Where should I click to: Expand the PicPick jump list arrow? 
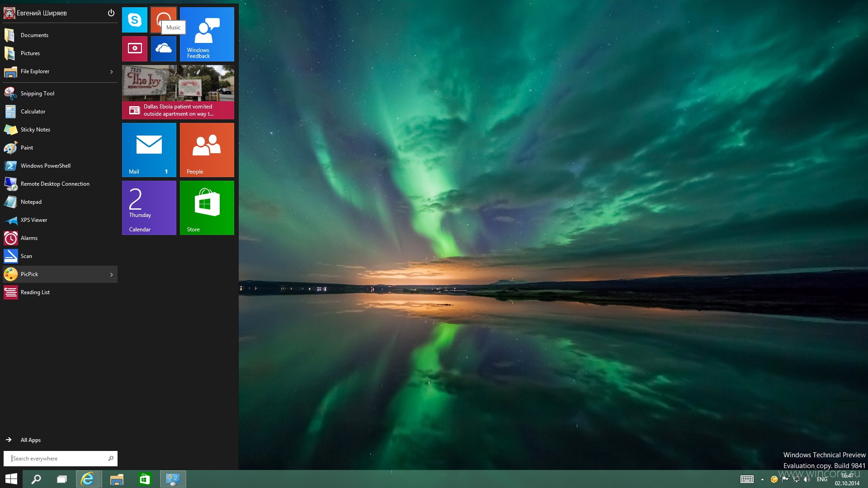tap(112, 275)
